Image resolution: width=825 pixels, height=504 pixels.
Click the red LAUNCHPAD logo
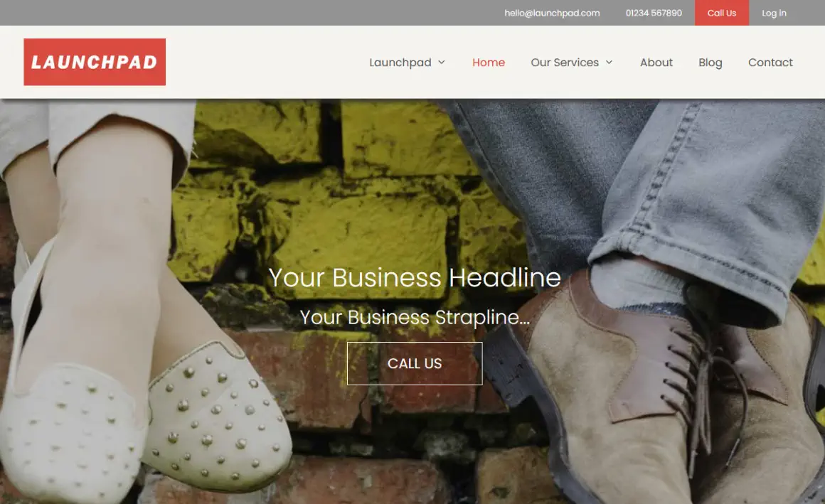pyautogui.click(x=95, y=62)
